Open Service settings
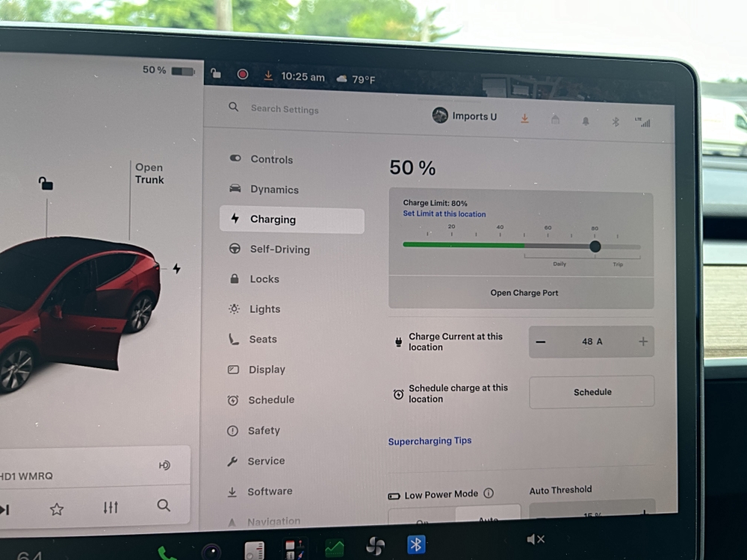Viewport: 747px width, 560px height. click(255, 461)
